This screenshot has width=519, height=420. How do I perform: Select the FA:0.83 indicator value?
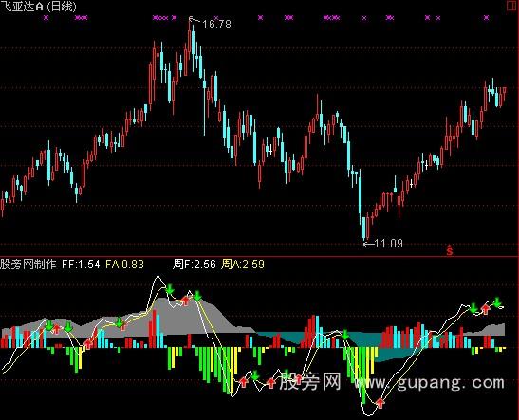point(124,265)
